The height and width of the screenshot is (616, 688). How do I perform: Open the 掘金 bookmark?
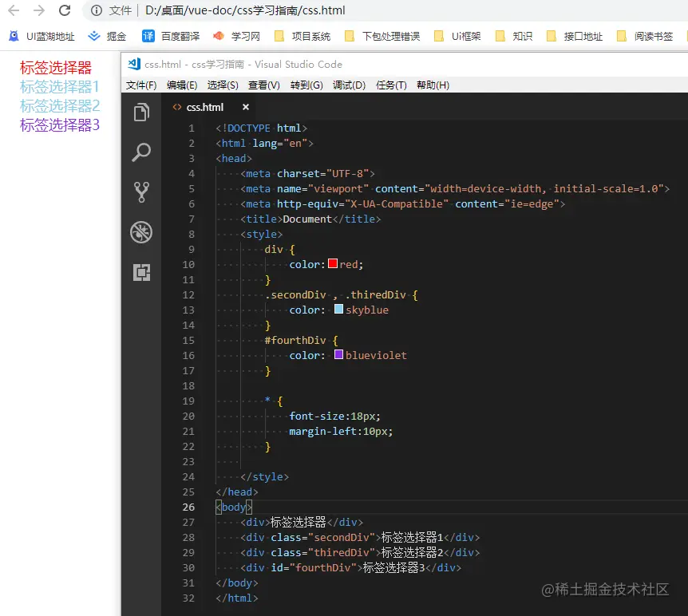click(107, 36)
